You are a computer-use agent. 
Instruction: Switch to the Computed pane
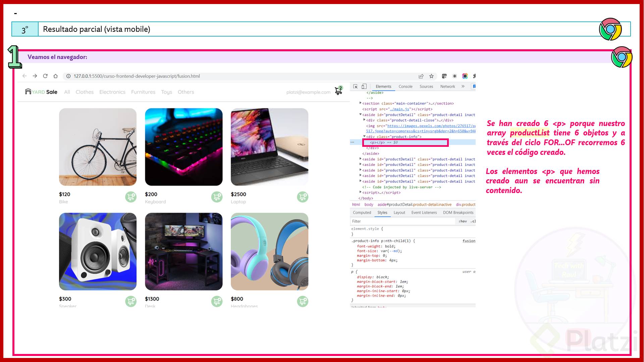pos(362,213)
